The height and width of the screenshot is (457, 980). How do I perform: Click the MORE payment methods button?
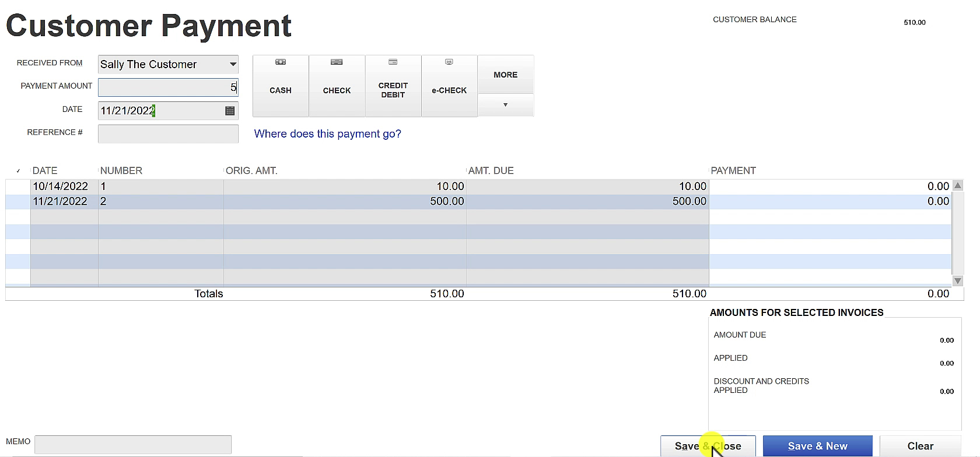506,75
